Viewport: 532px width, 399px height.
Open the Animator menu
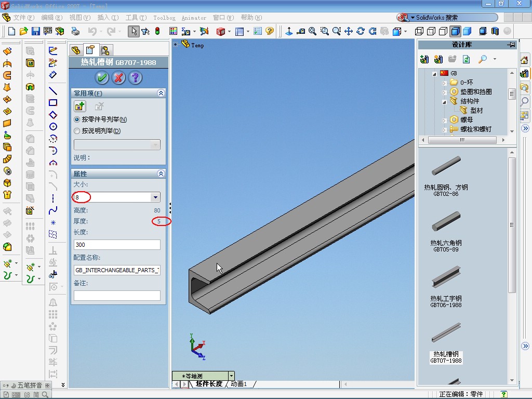(194, 18)
